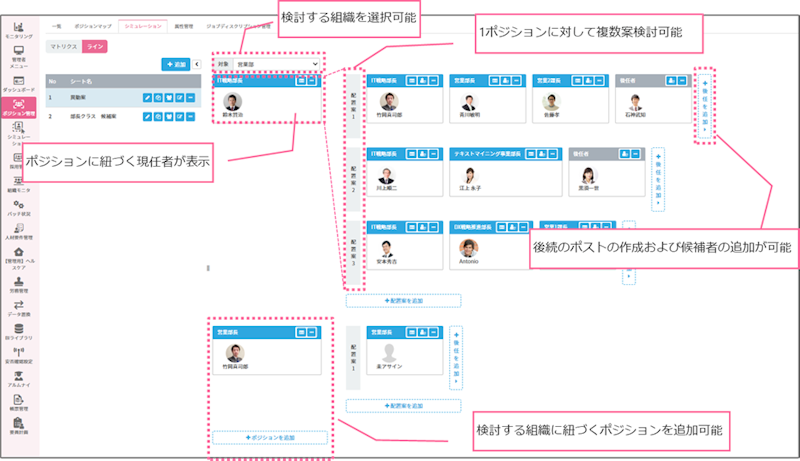The height and width of the screenshot is (461, 800).
Task: Click ポジションを追加 button
Action: click(270, 438)
